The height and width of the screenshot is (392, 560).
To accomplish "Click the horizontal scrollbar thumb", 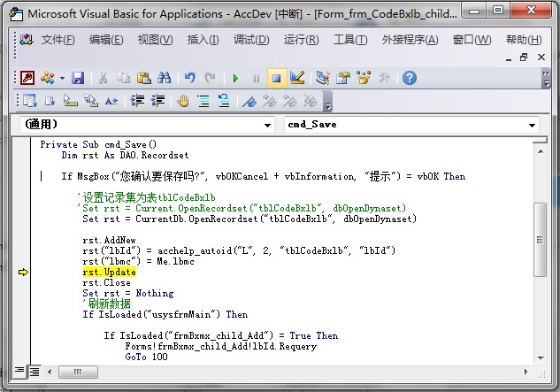I will point(78,372).
